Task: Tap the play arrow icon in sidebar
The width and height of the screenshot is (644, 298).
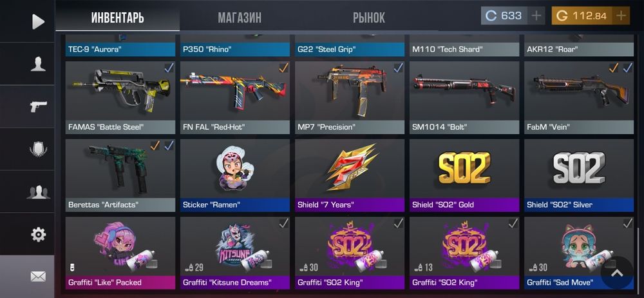Action: pyautogui.click(x=38, y=21)
